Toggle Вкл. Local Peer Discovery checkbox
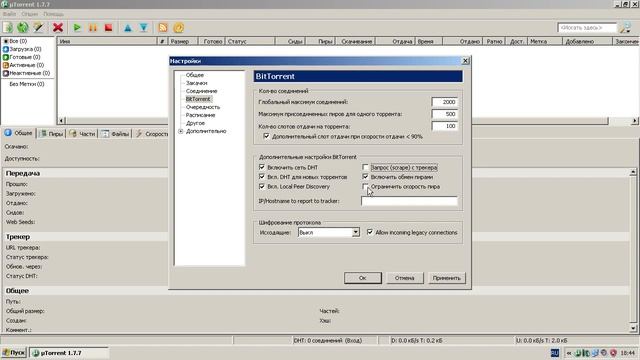 pos(262,187)
